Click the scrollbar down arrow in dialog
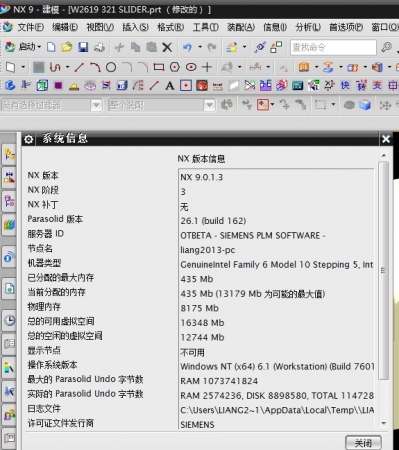This screenshot has height=450, width=399. pos(384,423)
